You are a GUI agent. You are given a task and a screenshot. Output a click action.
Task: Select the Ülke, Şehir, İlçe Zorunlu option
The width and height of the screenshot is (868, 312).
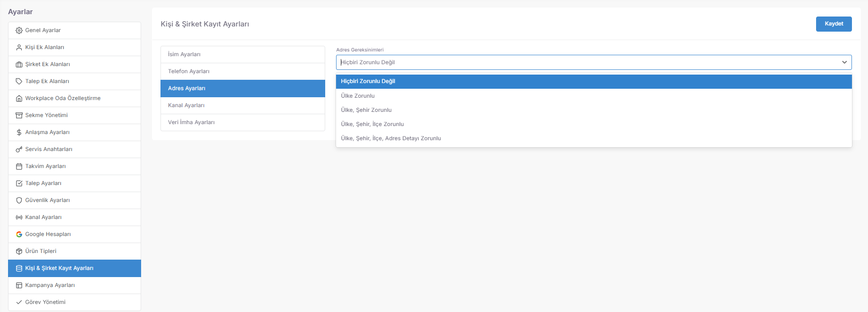pos(594,124)
